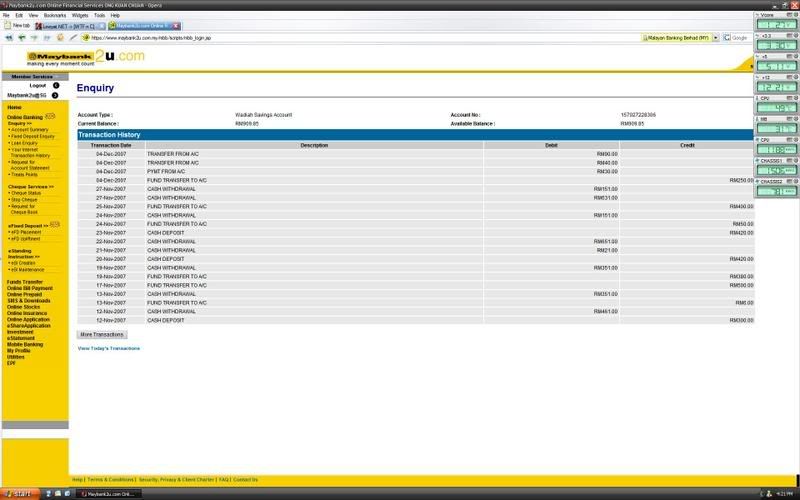The width and height of the screenshot is (800, 500).
Task: Open the Bookmarks menu
Action: coord(54,15)
